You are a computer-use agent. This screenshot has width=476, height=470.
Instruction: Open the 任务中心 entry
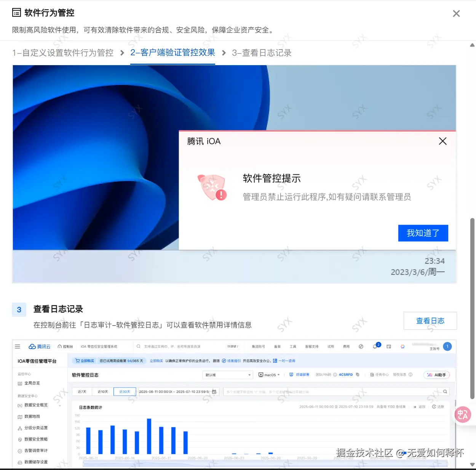(379, 375)
